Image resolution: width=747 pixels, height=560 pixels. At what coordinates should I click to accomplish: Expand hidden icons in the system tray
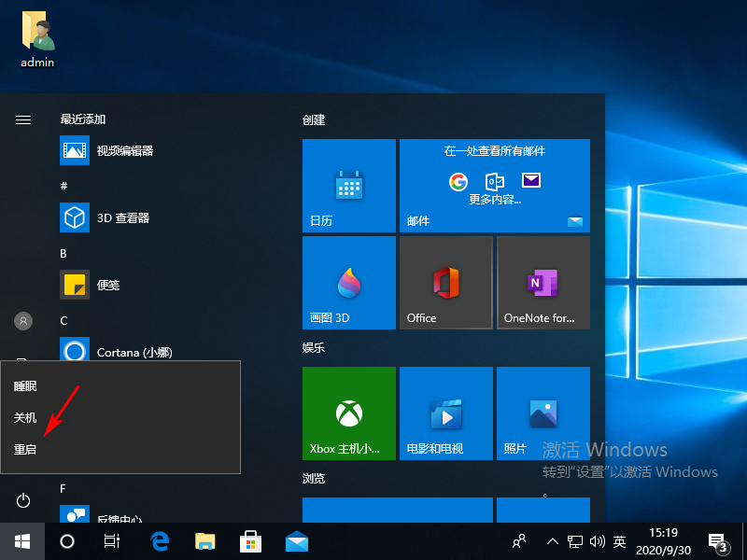click(555, 541)
